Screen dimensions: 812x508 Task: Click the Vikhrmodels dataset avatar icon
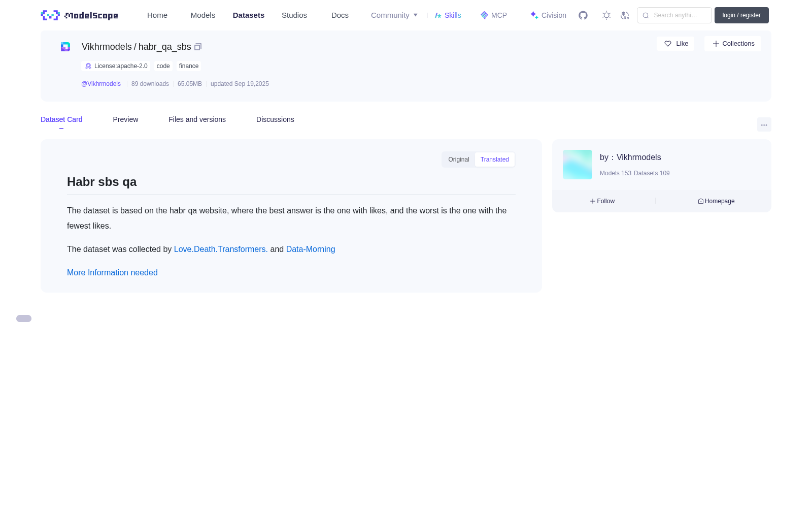[x=65, y=47]
